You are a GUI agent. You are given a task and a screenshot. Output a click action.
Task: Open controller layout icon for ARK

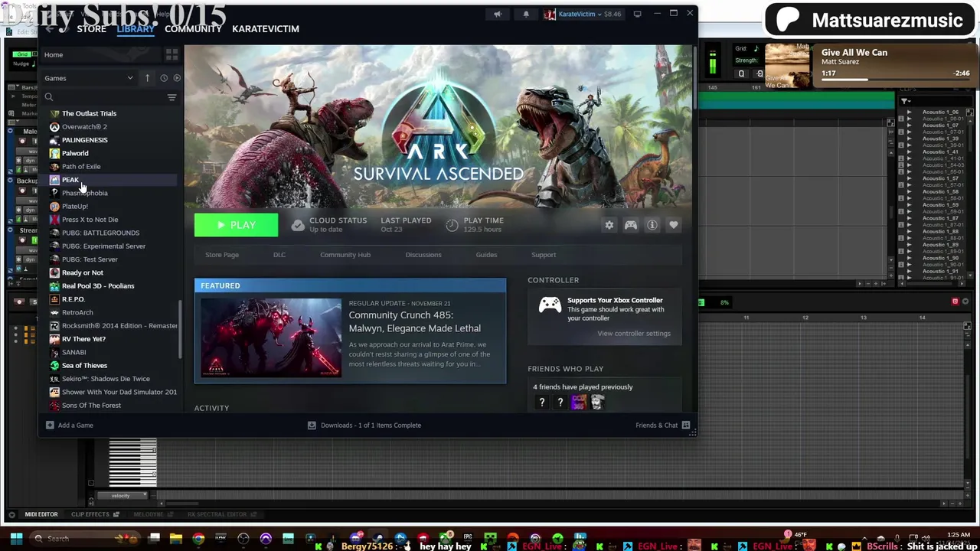click(x=631, y=225)
